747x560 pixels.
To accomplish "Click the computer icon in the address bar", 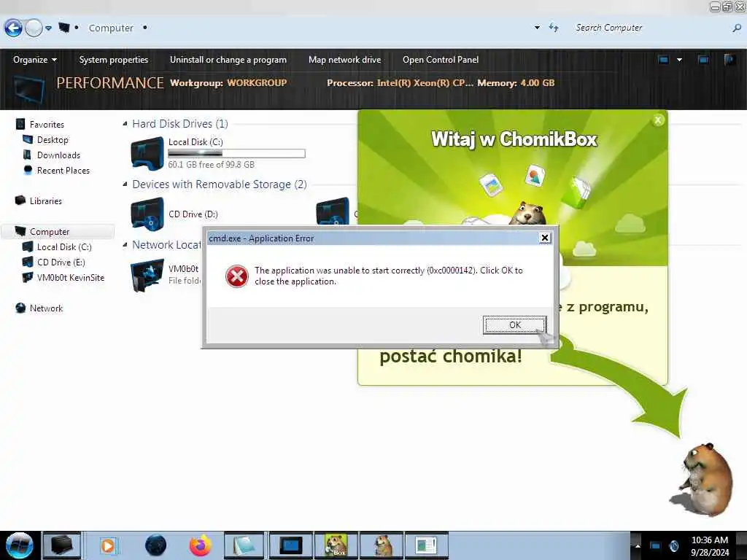I will tap(64, 28).
